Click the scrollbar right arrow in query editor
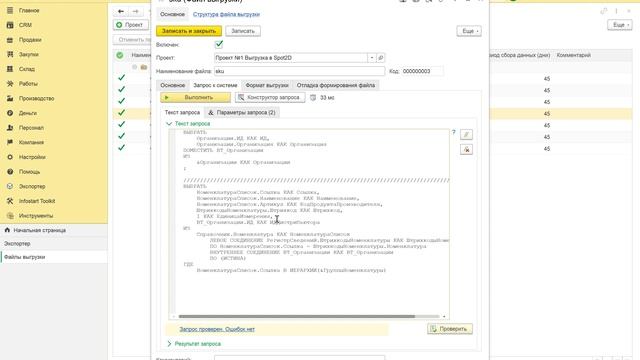The width and height of the screenshot is (640, 360). (x=444, y=316)
